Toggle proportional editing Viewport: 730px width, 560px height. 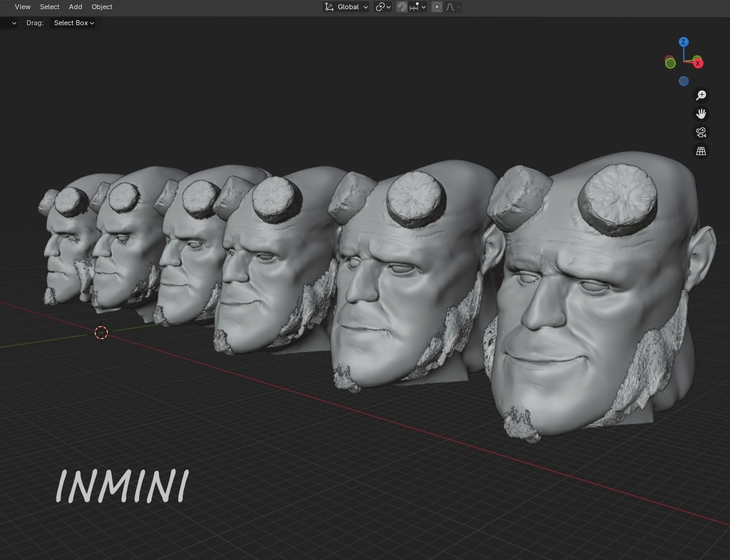pyautogui.click(x=436, y=7)
